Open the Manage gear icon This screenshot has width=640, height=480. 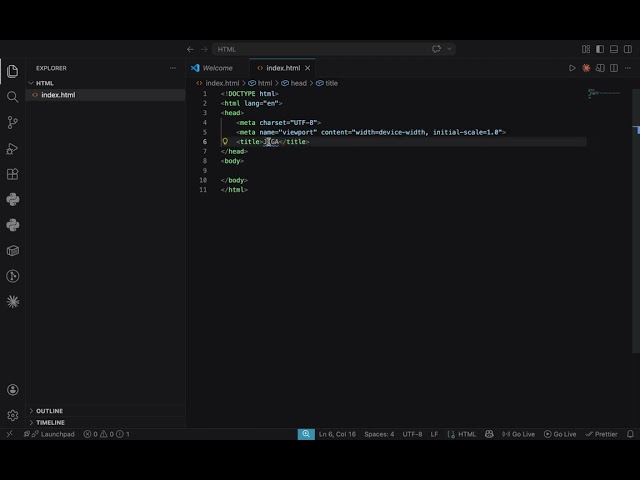click(x=13, y=416)
